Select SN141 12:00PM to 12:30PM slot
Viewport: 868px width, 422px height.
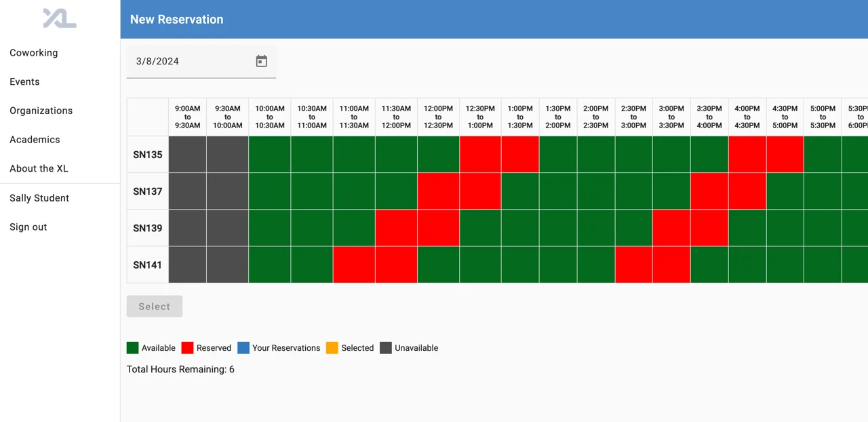[x=438, y=265]
